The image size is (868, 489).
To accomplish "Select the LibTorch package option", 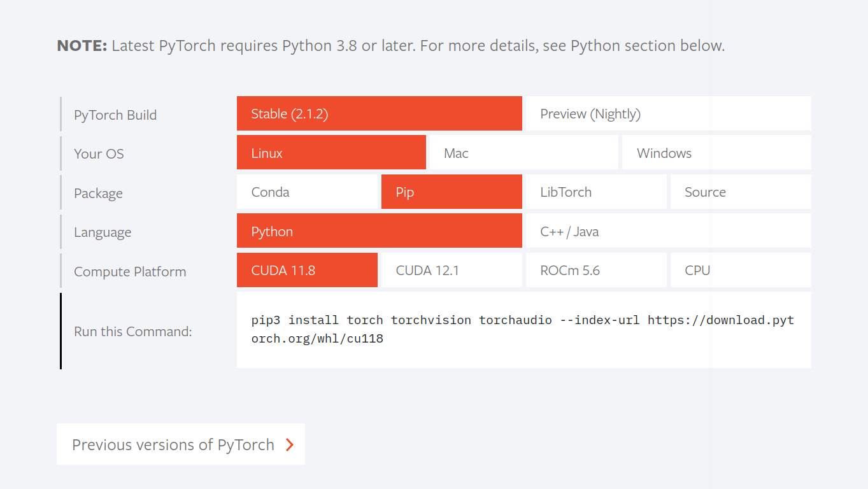I will point(595,192).
